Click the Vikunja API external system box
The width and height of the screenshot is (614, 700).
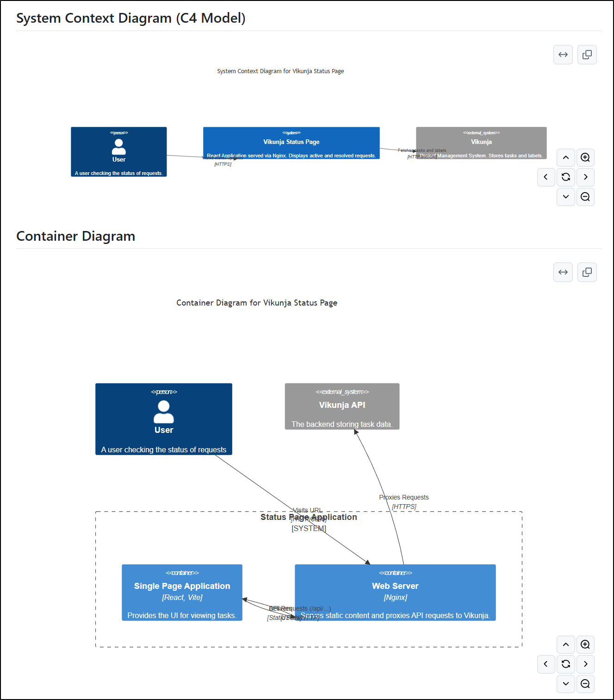[x=342, y=406]
